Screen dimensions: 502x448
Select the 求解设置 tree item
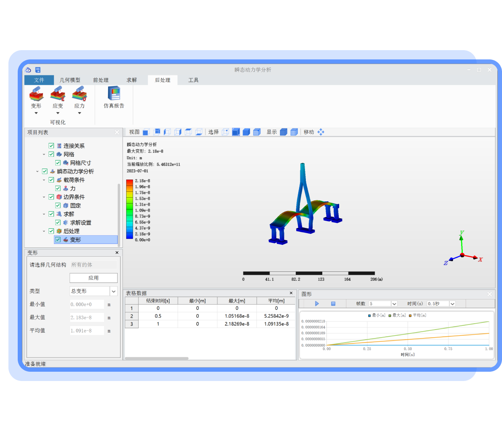coord(81,223)
